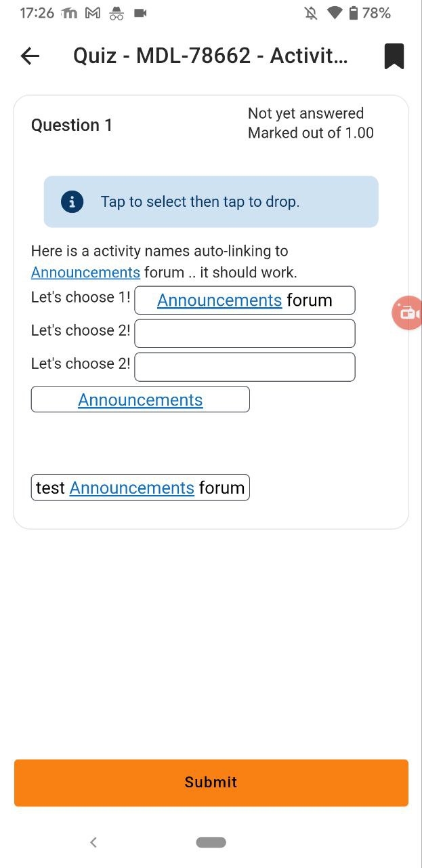Image resolution: width=422 pixels, height=868 pixels.
Task: Tap the info icon in blue banner
Action: (x=72, y=201)
